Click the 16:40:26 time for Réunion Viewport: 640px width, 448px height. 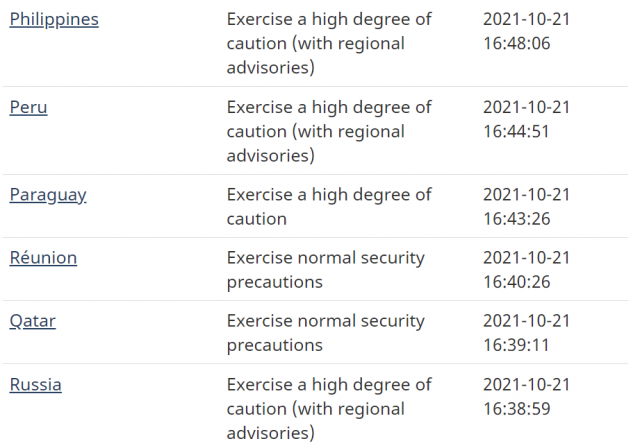pos(517,282)
